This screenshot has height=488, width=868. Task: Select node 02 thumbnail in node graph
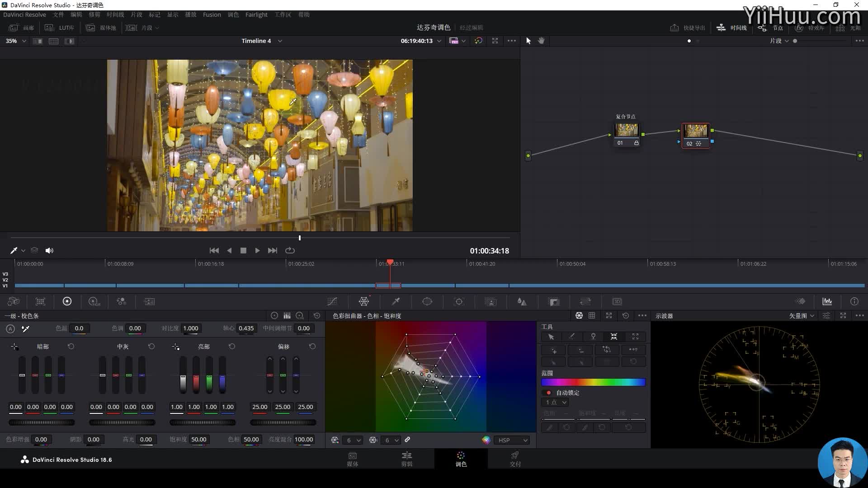pyautogui.click(x=695, y=131)
